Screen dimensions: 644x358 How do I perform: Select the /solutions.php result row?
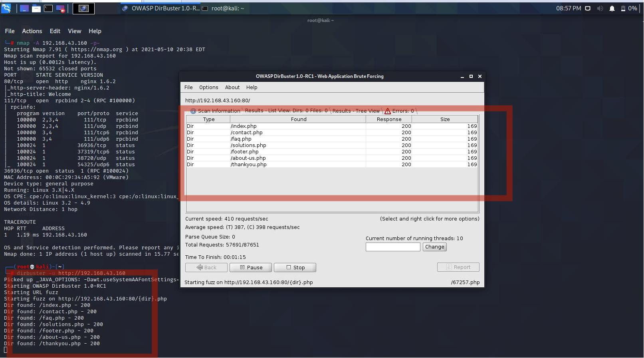(332, 145)
